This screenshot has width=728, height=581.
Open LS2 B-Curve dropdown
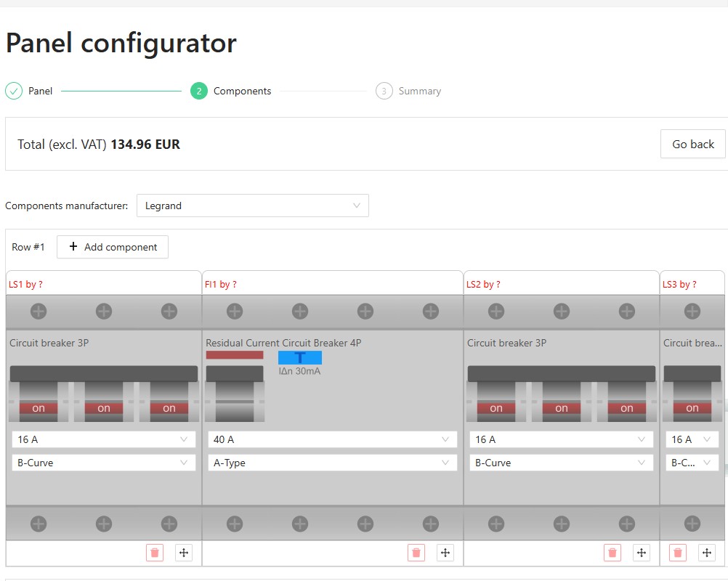562,463
